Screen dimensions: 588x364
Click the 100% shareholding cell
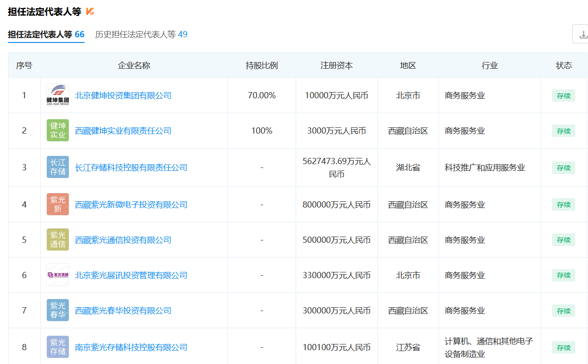point(262,131)
